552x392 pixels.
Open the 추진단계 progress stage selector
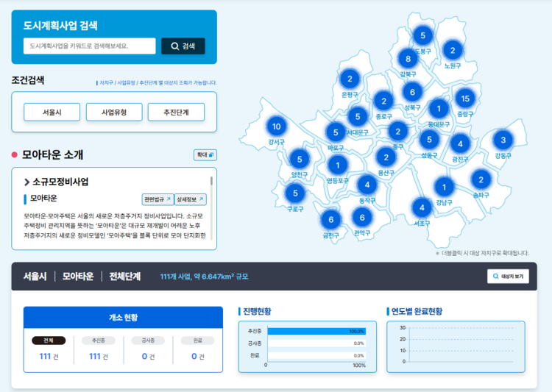[175, 113]
